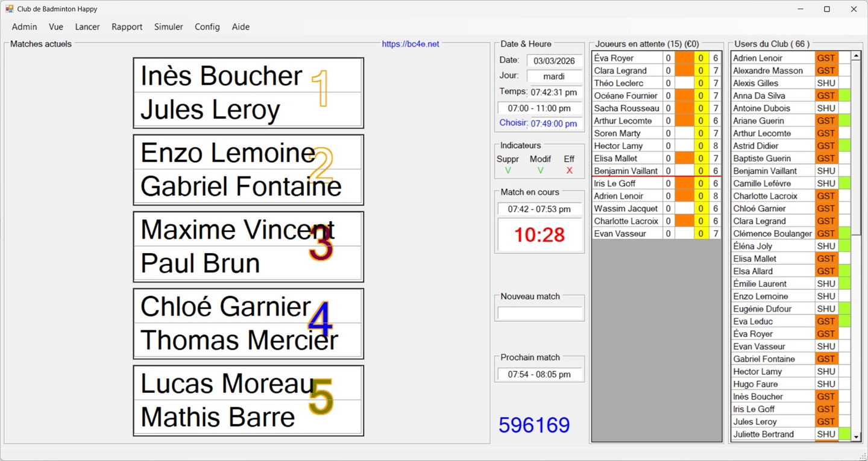868x461 pixels.
Task: Toggle the availability square next to Alexis Gilles
Action: tap(844, 83)
